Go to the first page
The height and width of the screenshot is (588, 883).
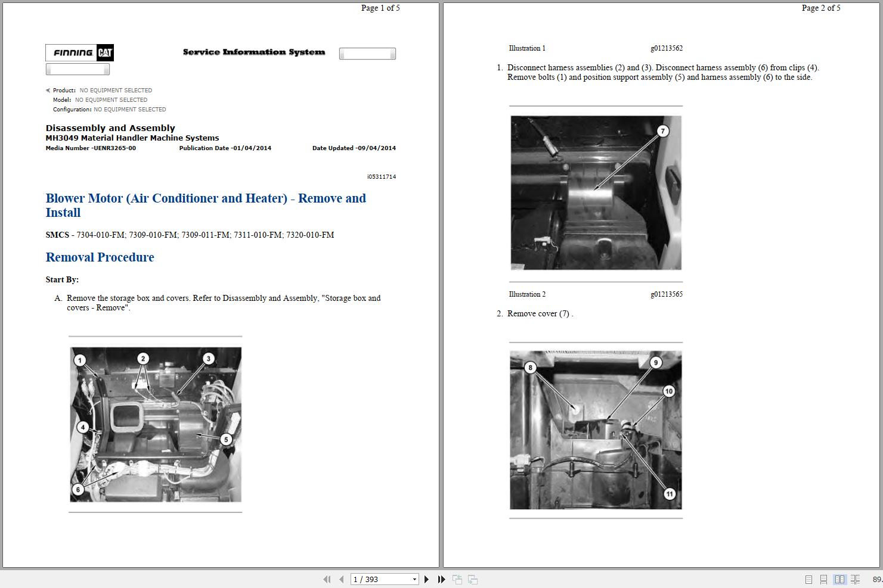click(x=327, y=579)
